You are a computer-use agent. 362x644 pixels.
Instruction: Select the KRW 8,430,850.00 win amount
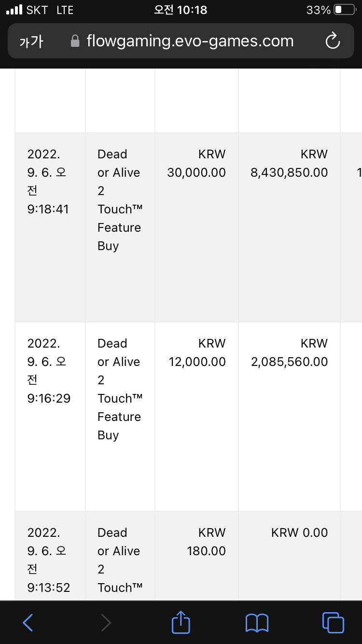(289, 163)
